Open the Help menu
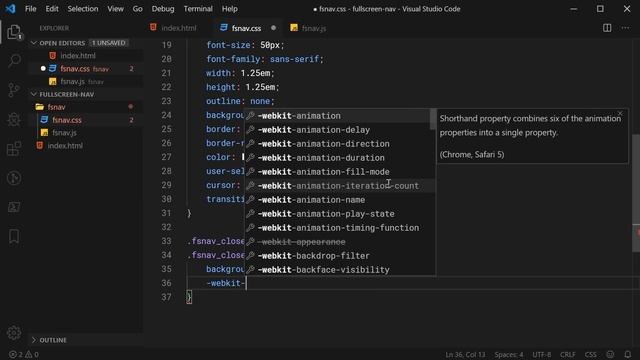The width and height of the screenshot is (640, 360). 230,9
